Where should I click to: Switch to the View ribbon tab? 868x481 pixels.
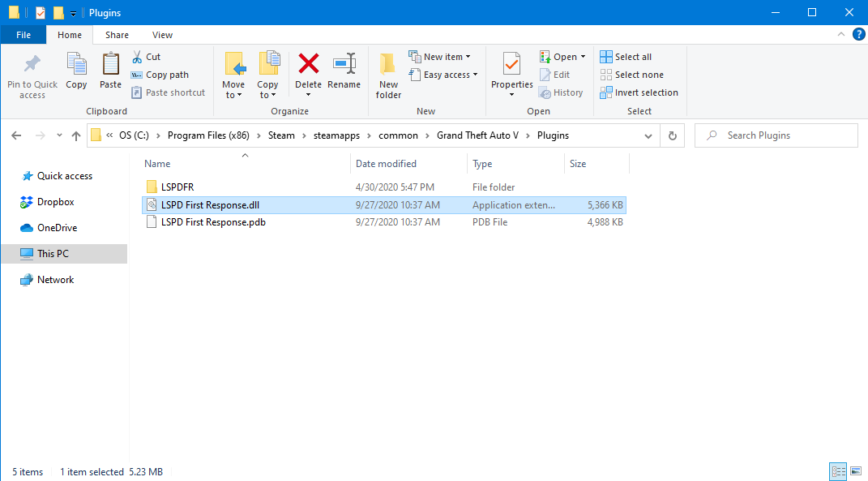(x=162, y=35)
